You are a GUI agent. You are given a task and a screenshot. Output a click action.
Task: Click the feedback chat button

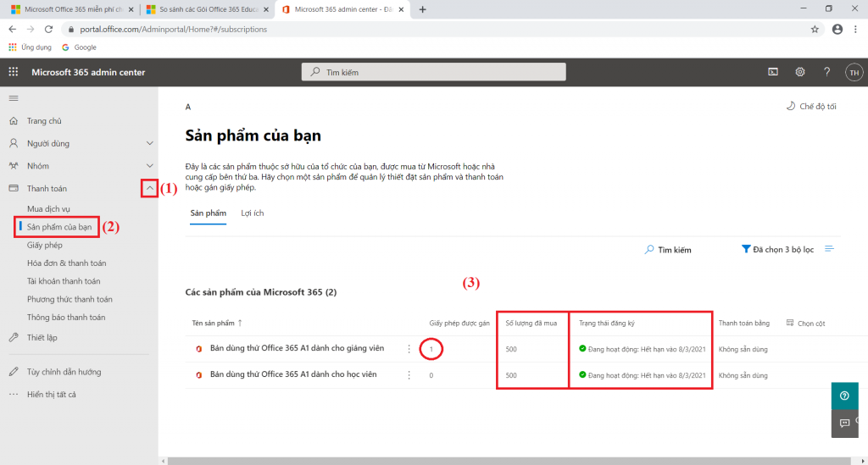845,423
